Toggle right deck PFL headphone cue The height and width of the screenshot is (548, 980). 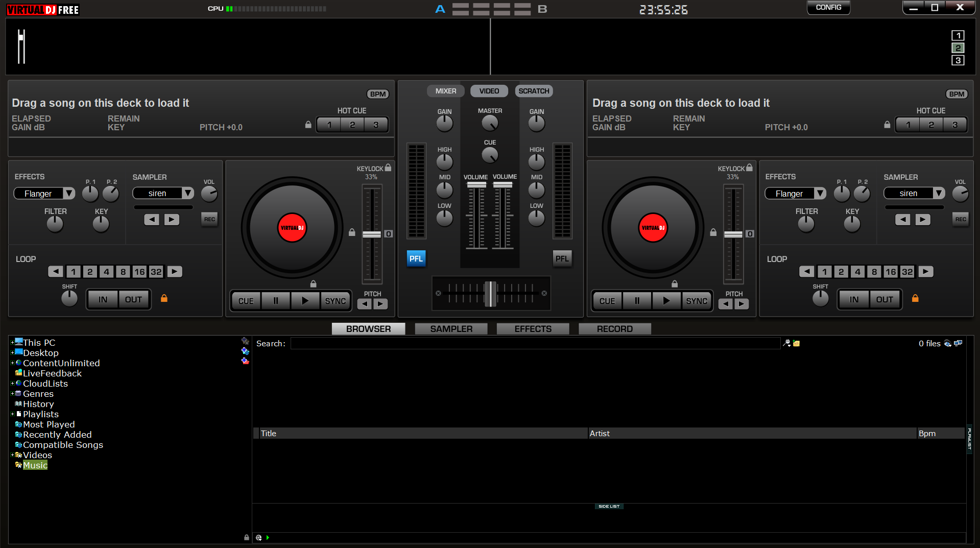click(562, 258)
